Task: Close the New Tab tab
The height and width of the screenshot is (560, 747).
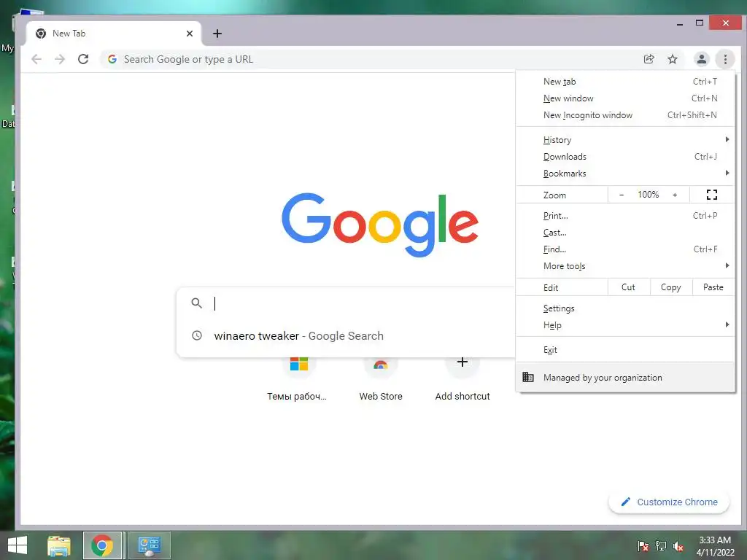Action: pos(190,34)
